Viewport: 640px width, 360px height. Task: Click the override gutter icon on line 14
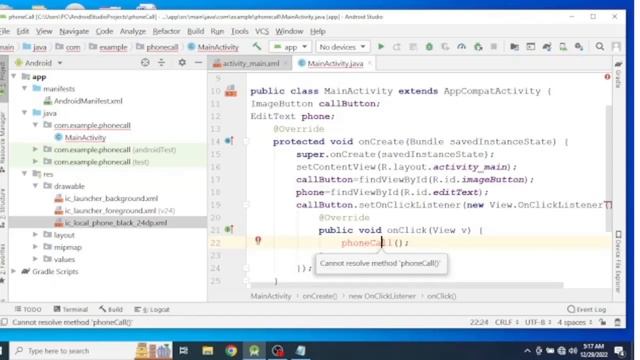coord(229,141)
